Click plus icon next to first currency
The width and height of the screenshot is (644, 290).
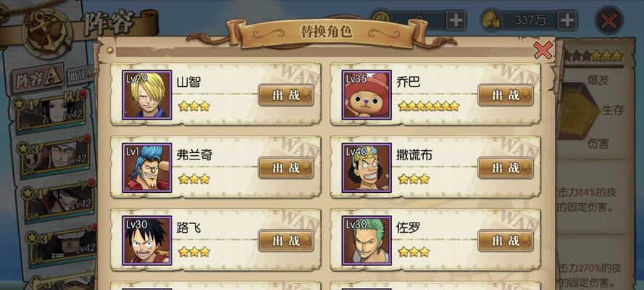456,20
